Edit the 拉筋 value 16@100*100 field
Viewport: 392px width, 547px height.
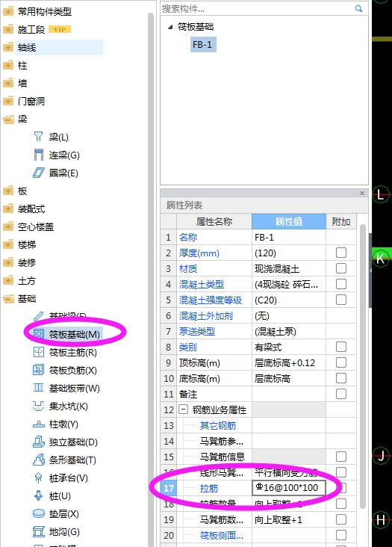pyautogui.click(x=289, y=488)
